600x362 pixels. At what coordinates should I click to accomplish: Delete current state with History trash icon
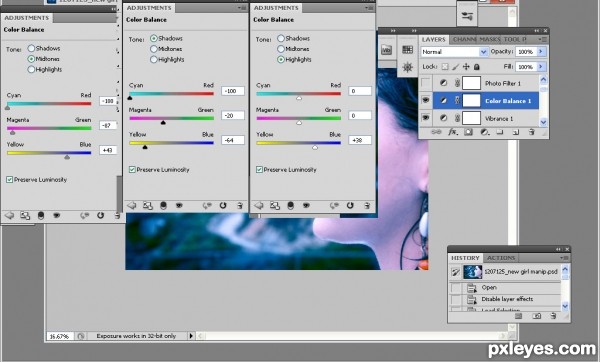(553, 316)
